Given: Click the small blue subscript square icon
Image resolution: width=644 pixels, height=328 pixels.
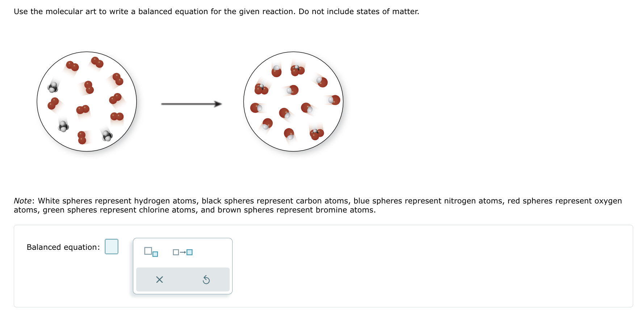Looking at the screenshot, I should click(x=155, y=255).
